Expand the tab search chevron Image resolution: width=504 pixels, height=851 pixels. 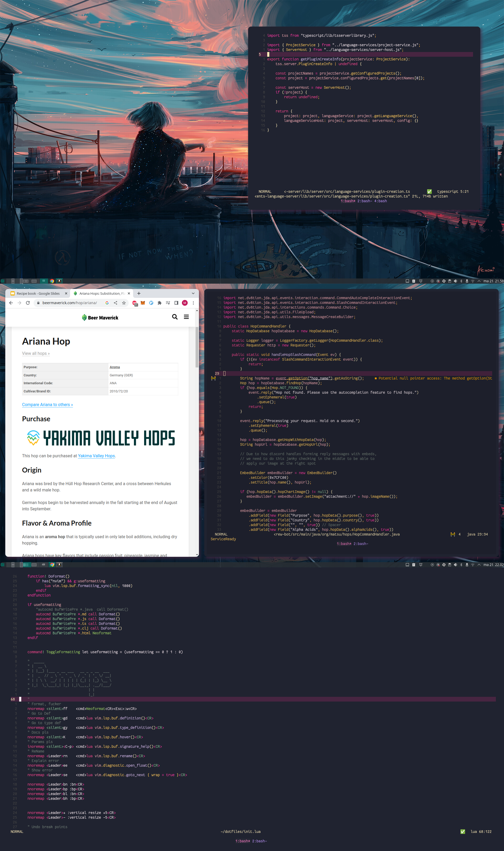(x=193, y=293)
